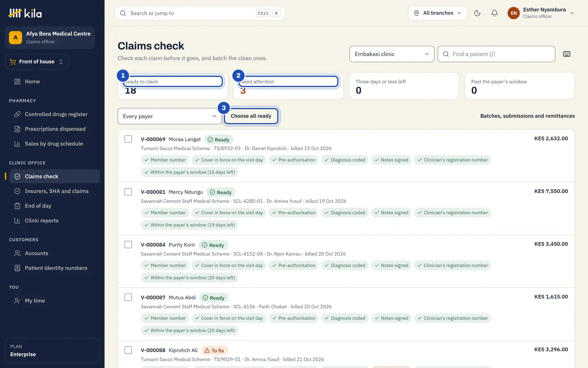Tick checkbox for claim V-000069 Moraa Langat
Screen dimensions: 588x368
[x=128, y=139]
